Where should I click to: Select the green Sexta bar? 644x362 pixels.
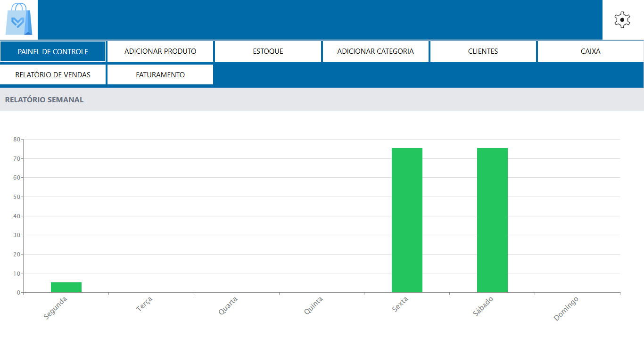(x=407, y=220)
